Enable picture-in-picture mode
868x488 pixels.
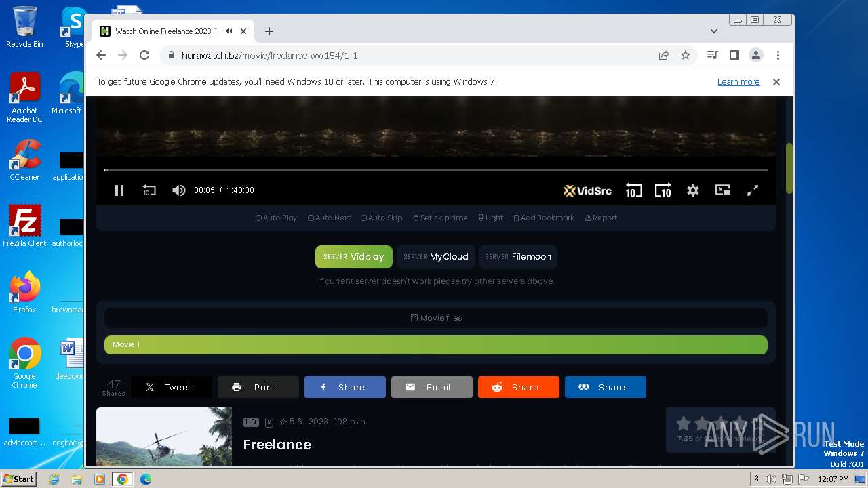723,190
